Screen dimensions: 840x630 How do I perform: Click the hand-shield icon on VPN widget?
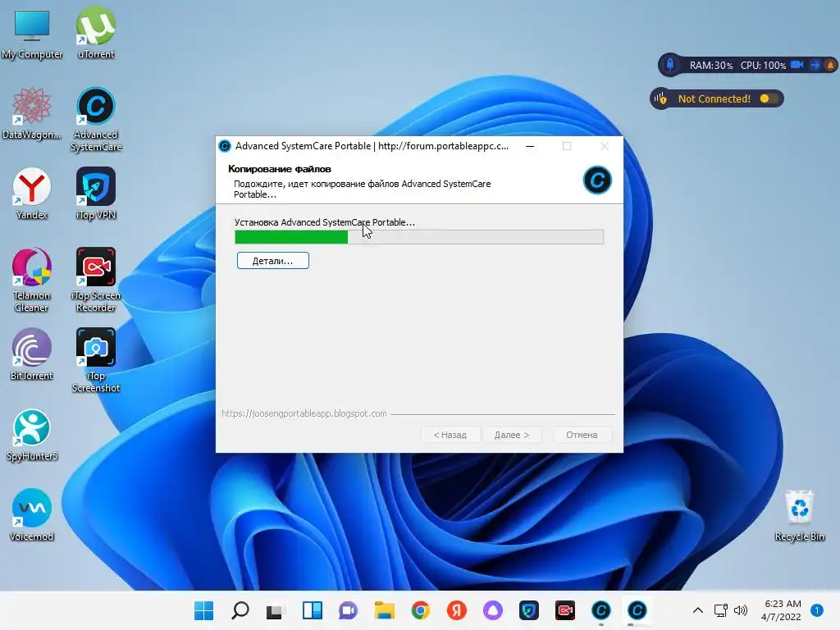click(x=660, y=98)
